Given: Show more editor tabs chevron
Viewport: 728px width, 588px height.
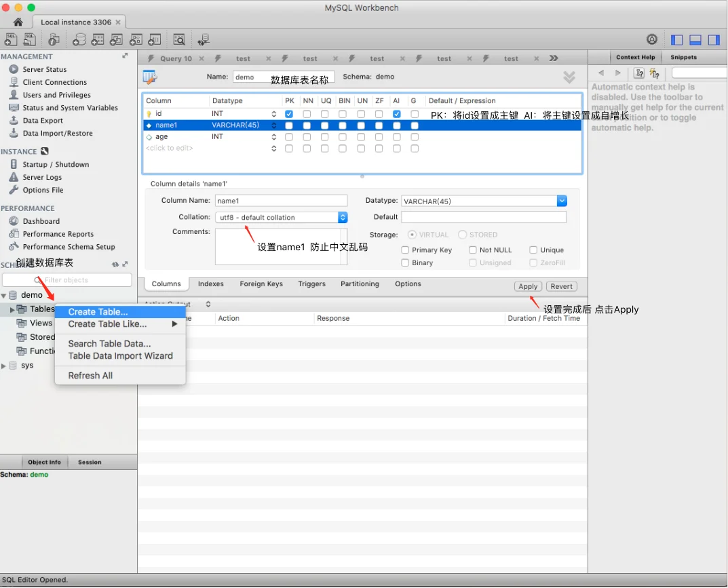Looking at the screenshot, I should click(x=554, y=58).
